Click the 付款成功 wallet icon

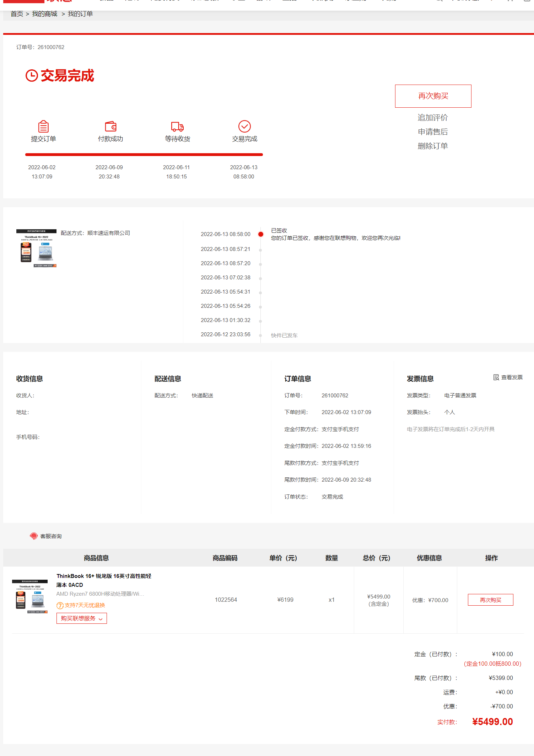110,126
